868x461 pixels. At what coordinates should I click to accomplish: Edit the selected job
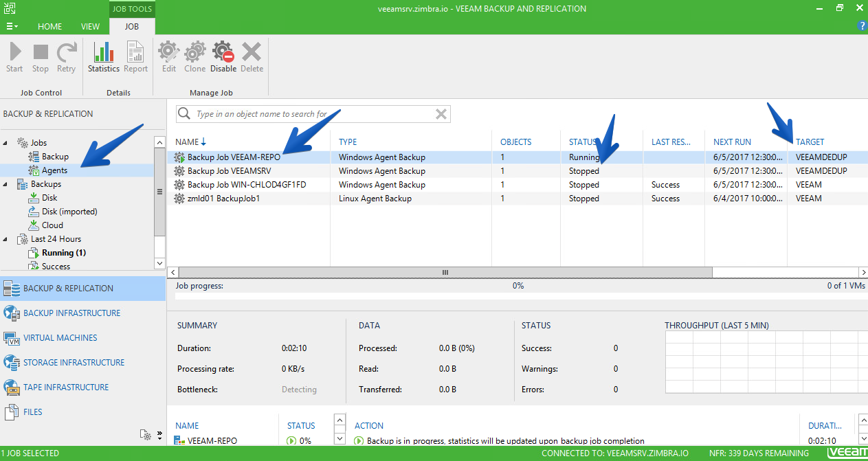pos(169,57)
